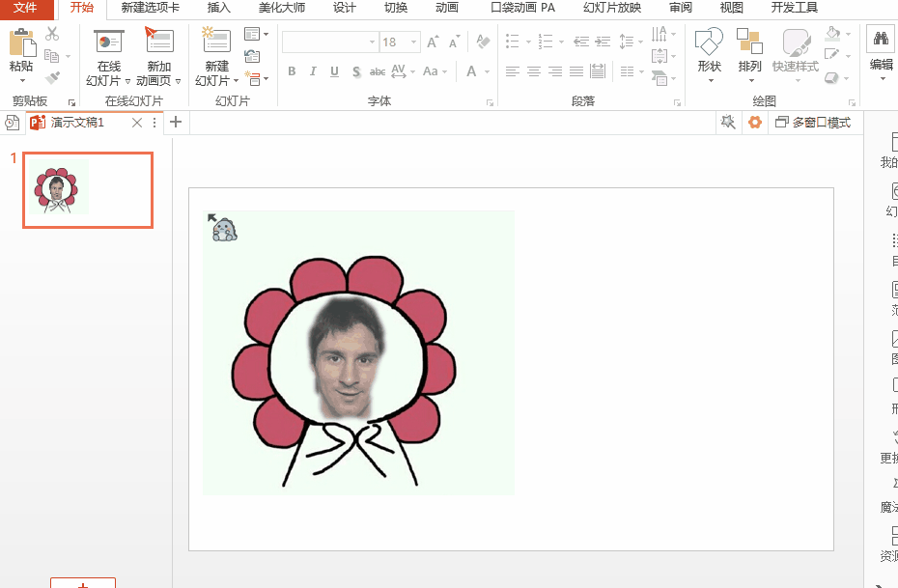The width and height of the screenshot is (898, 588).
Task: Select slide 1 thumbnail in slide panel
Action: coord(87,189)
